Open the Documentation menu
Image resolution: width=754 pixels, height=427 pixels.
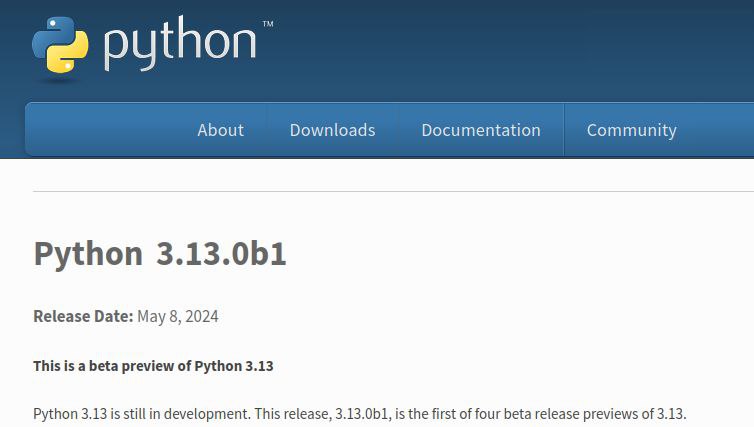tap(480, 130)
